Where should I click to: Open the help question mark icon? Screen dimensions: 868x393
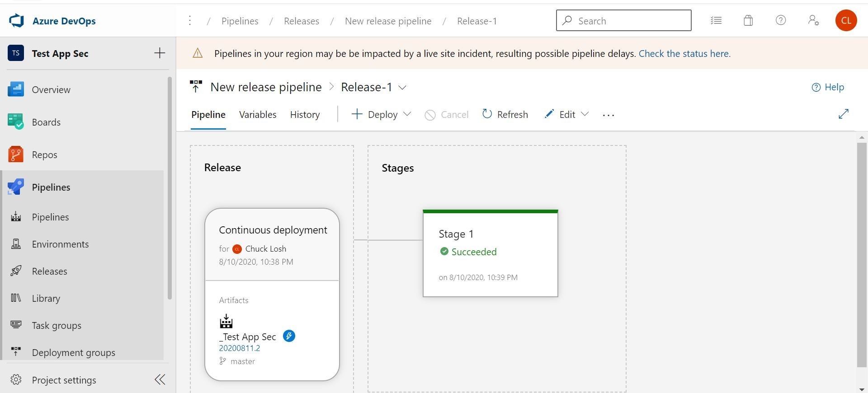[781, 20]
